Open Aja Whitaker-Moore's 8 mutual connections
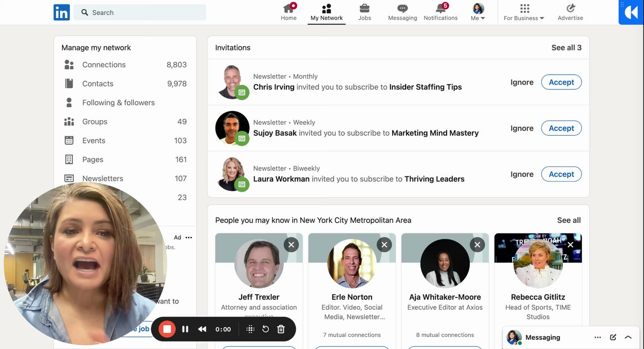The width and height of the screenshot is (644, 349). tap(445, 335)
